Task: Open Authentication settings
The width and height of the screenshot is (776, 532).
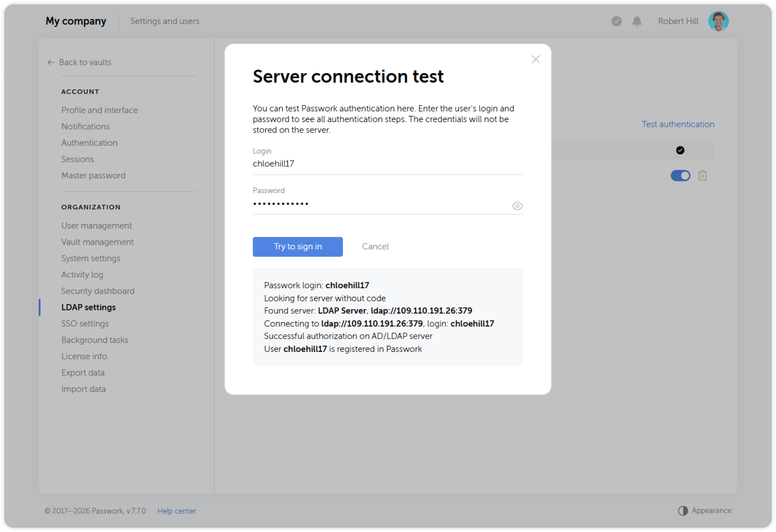Action: pyautogui.click(x=89, y=143)
